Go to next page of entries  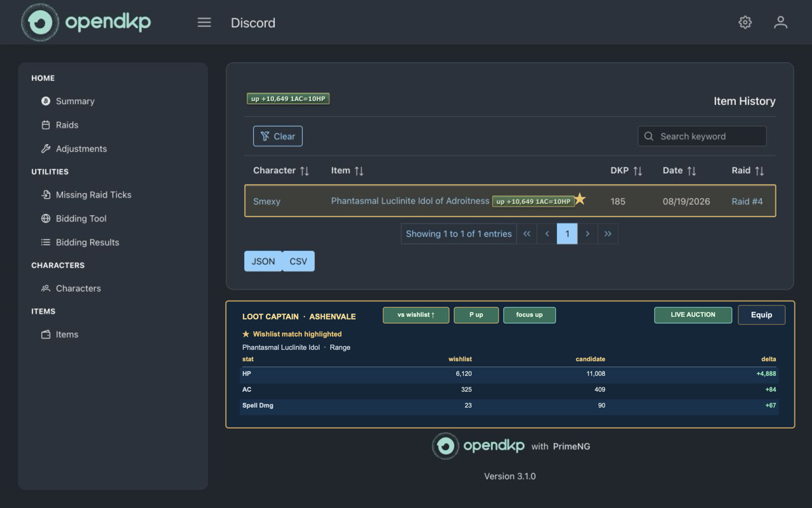coord(587,234)
